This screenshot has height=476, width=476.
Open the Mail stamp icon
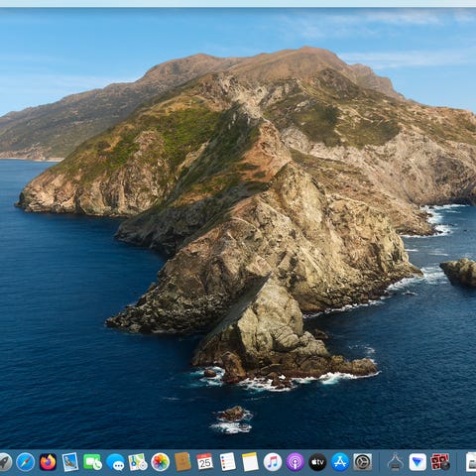tap(70, 462)
